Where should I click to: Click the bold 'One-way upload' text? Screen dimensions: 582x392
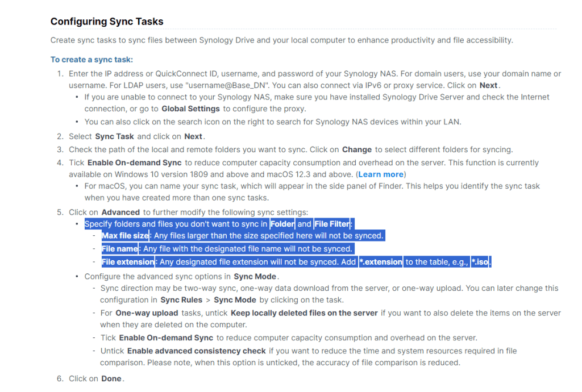[x=147, y=313]
